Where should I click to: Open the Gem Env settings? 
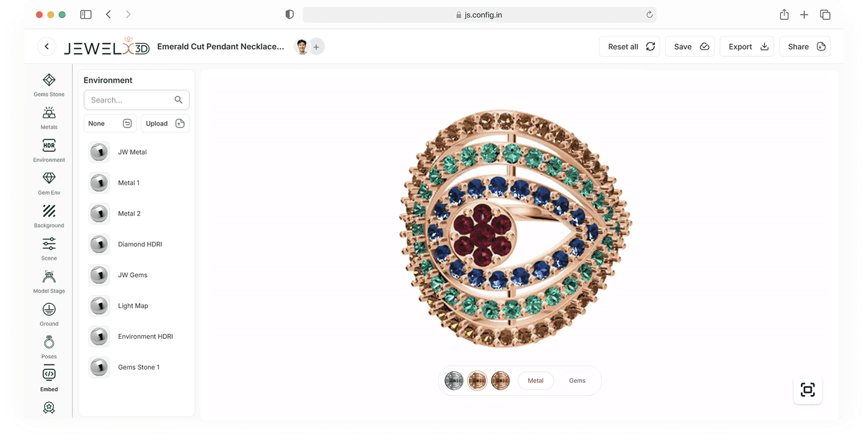click(x=49, y=184)
